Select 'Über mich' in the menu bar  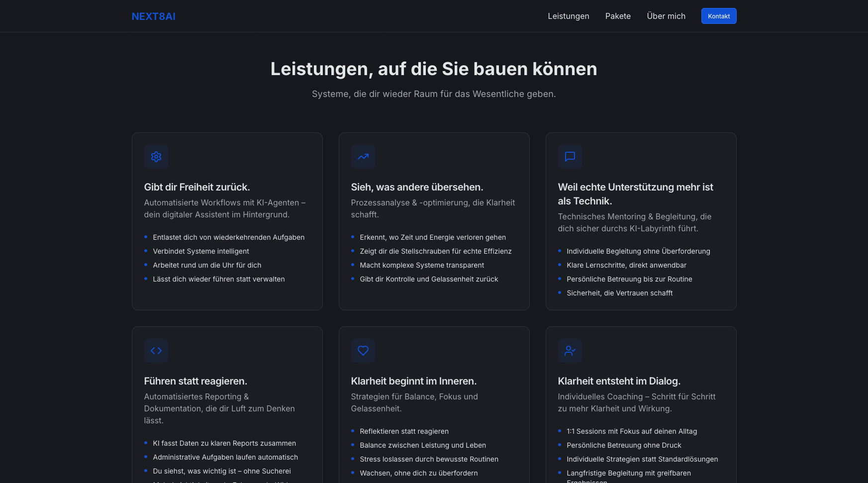[x=666, y=16]
